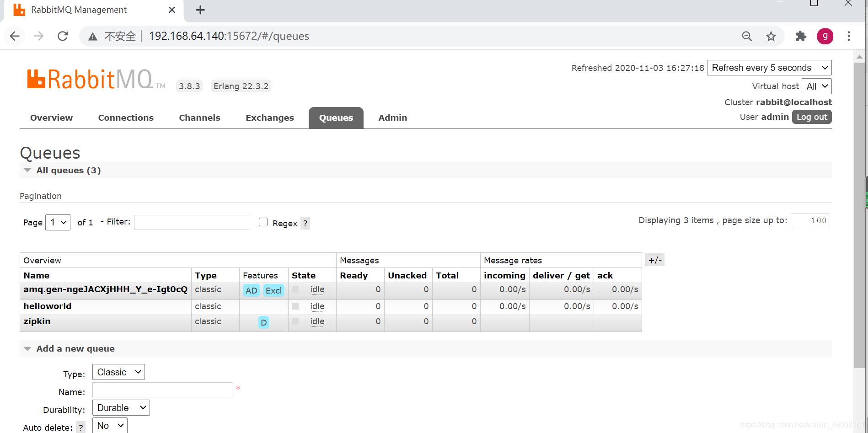The image size is (868, 433).
Task: Open the refresh interval dropdown
Action: 769,68
